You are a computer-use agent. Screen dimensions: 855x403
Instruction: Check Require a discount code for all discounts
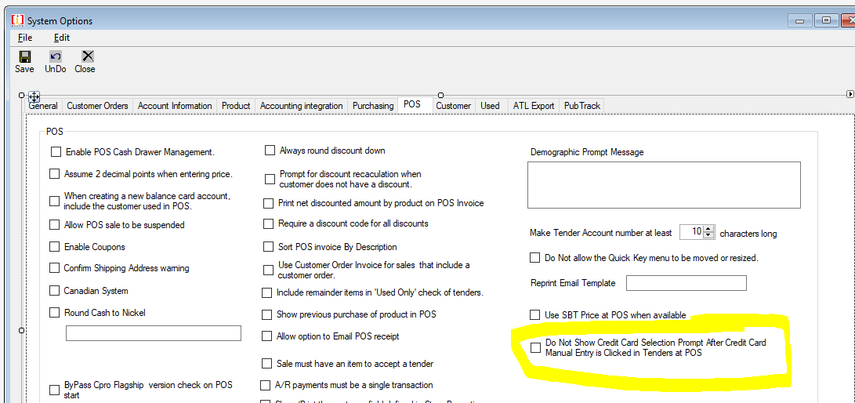pos(268,224)
